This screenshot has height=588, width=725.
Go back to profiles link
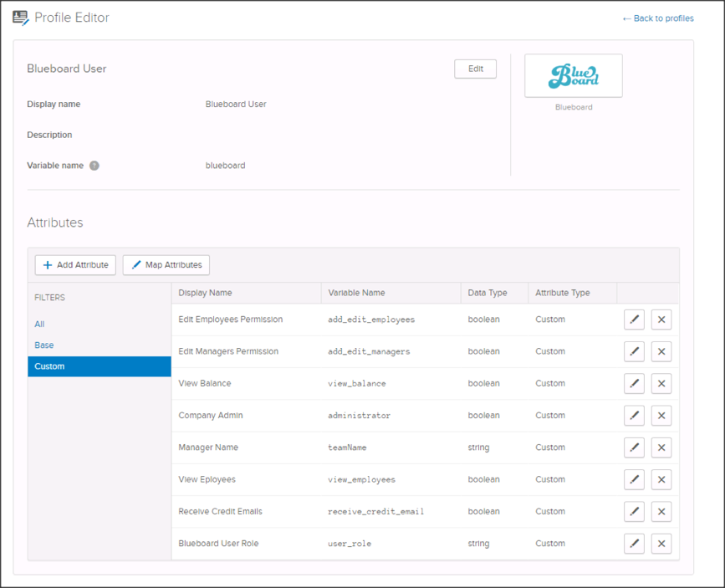657,18
